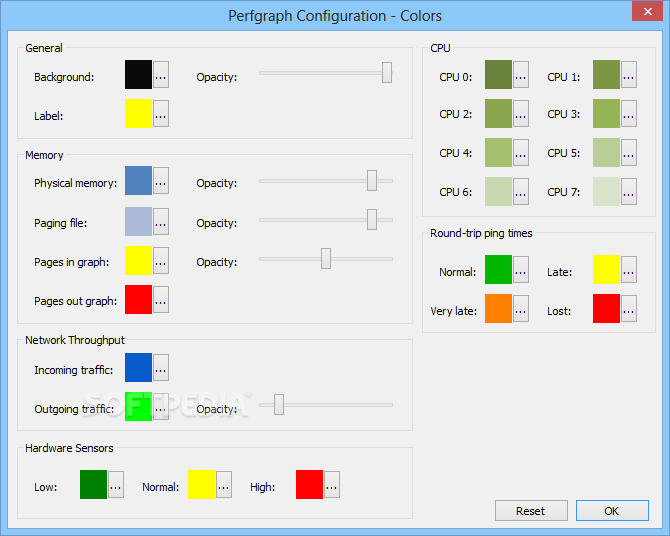
Task: Click the Very late orange swatch
Action: [x=498, y=308]
